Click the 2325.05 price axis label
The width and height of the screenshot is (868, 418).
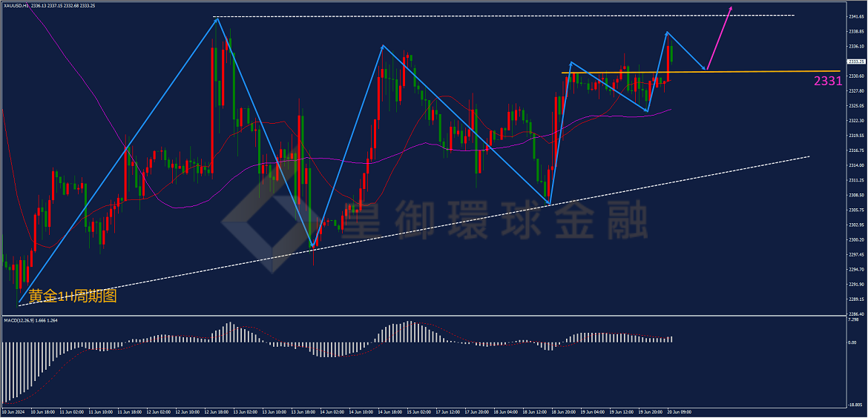856,106
